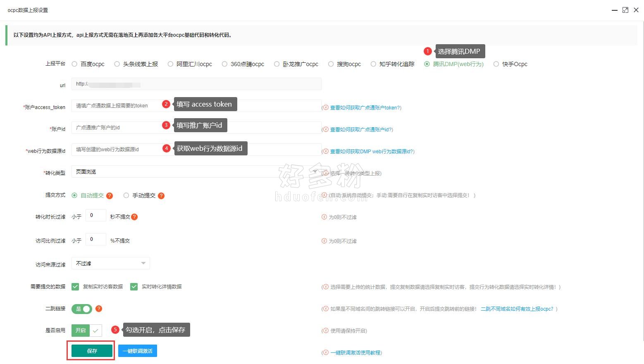Viewport: 644px width, 364px height.
Task: Click the ocpc数据上报设置 title text
Action: point(28,10)
